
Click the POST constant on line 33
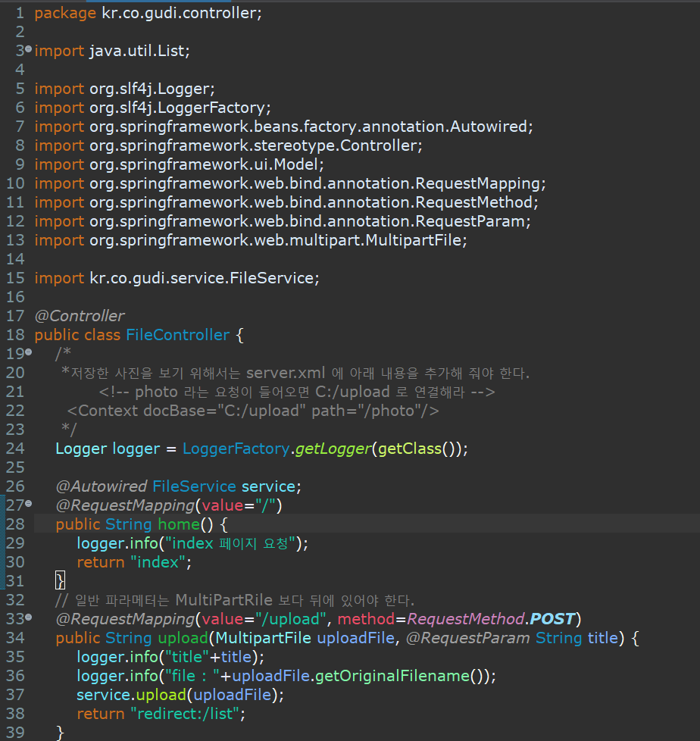552,619
